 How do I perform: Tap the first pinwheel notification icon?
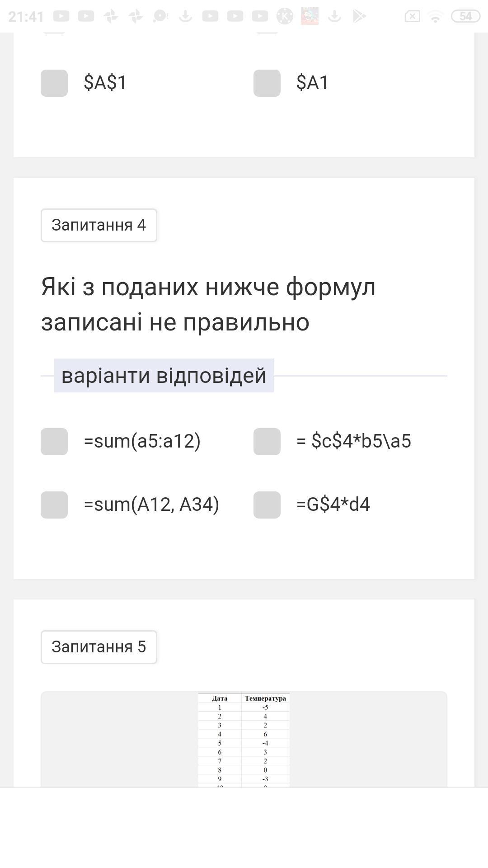111,16
